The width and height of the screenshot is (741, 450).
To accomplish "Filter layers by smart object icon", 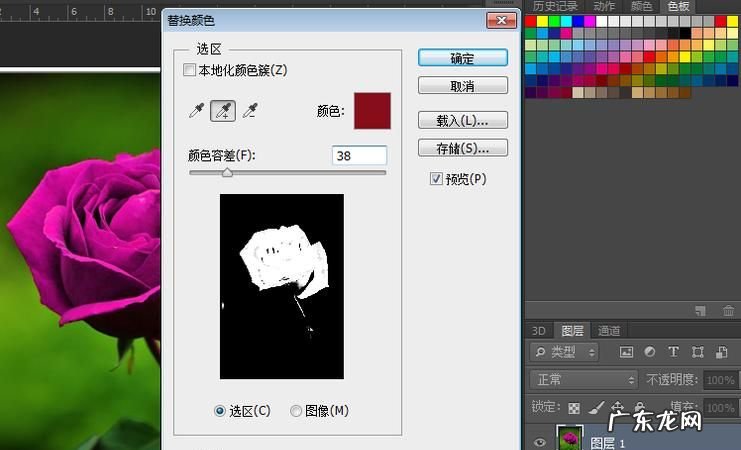I will coord(722,352).
